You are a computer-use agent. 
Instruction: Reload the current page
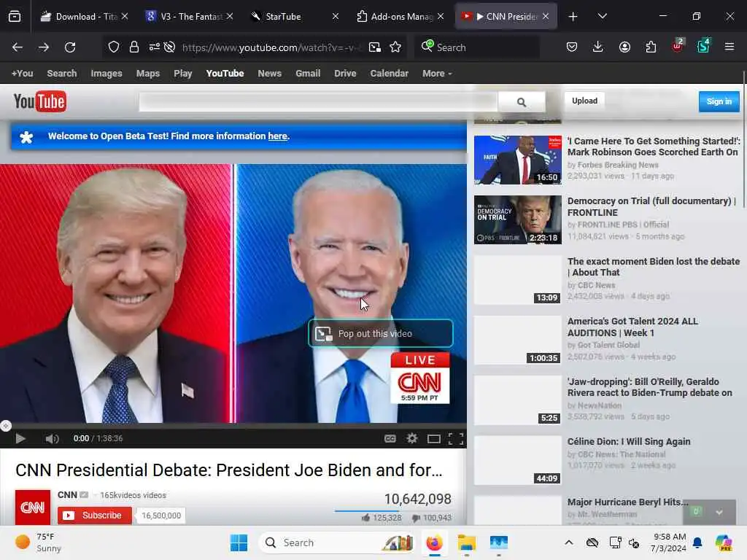70,47
